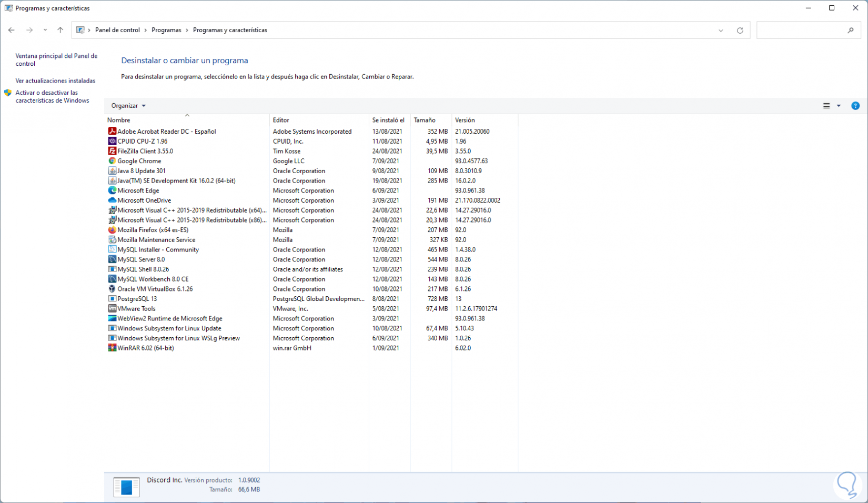Screen dimensions: 868x503
Task: Open Ver actualizaciones instaladas link
Action: tap(56, 81)
